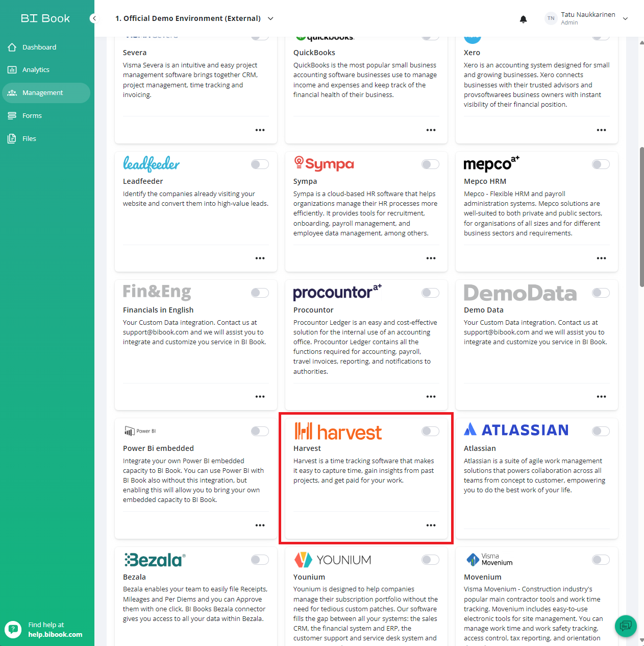Collapse the sidebar with the arrow button

94,18
